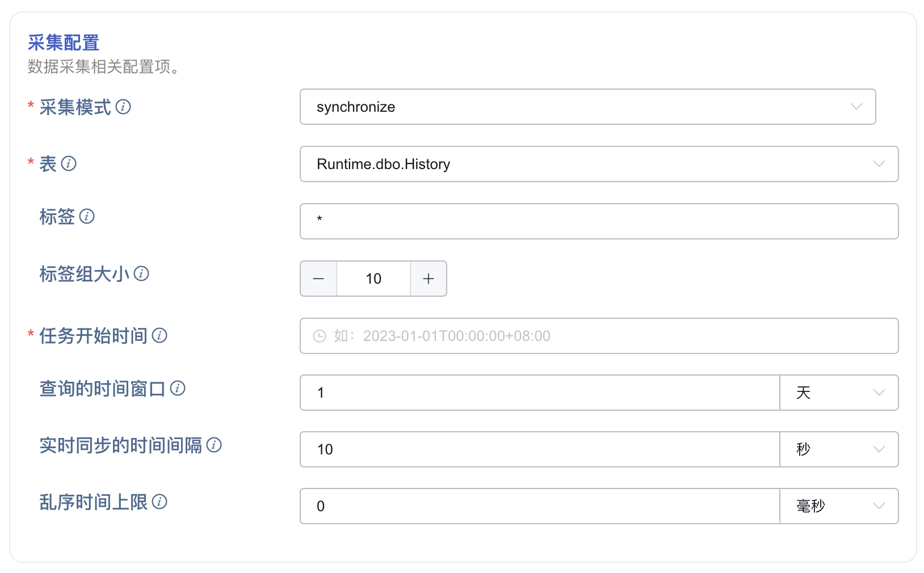Click info icon next to 查询的时间窗口
924x573 pixels.
178,388
